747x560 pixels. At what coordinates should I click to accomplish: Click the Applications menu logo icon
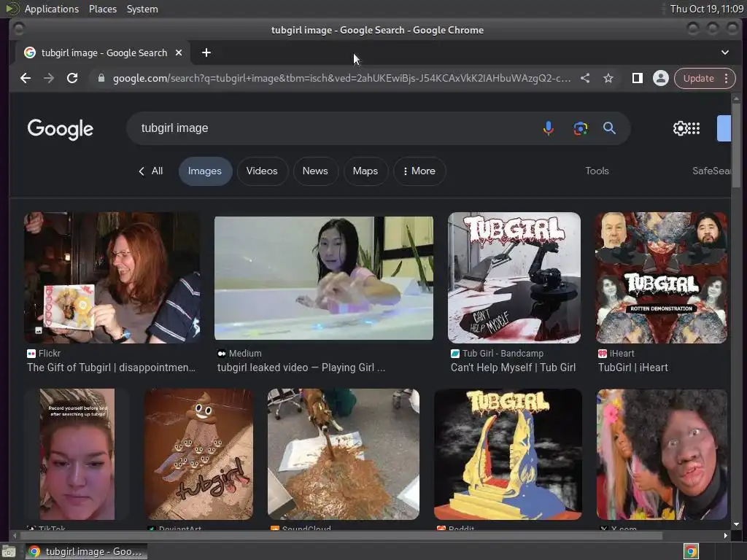(12, 9)
